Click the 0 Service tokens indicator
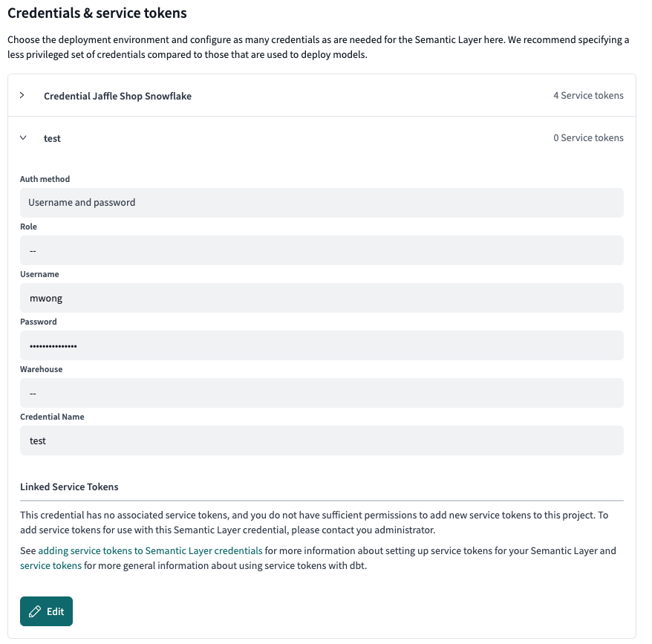 tap(589, 138)
